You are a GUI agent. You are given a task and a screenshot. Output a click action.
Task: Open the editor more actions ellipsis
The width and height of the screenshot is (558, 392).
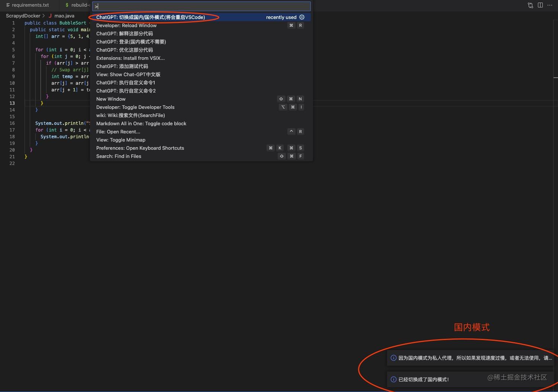tap(550, 5)
